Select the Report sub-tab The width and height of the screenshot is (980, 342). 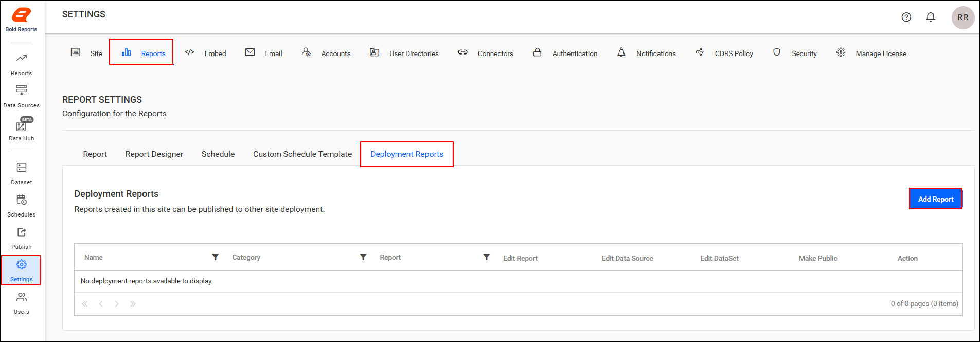point(95,154)
